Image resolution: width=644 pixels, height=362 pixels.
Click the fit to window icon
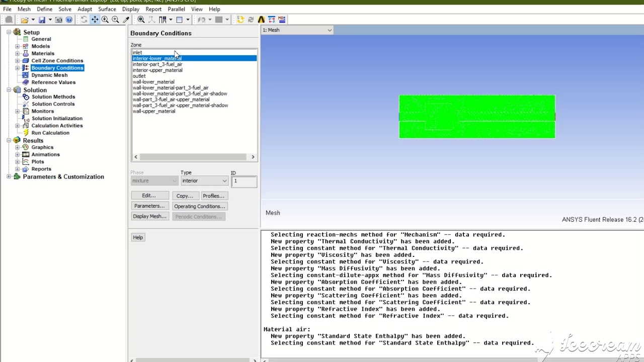141,20
